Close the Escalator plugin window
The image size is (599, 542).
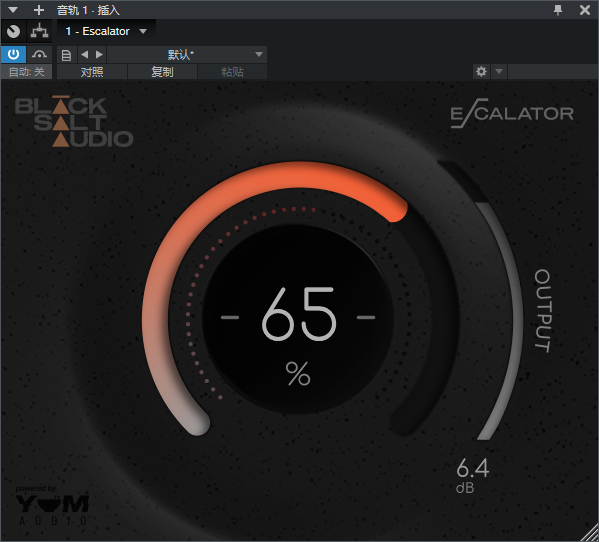tap(584, 10)
